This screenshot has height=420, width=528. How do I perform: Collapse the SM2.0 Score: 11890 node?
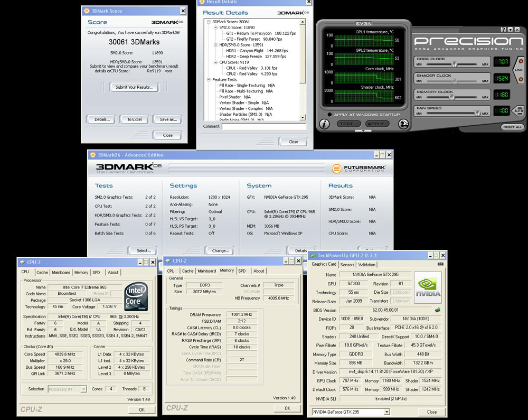tap(215, 27)
